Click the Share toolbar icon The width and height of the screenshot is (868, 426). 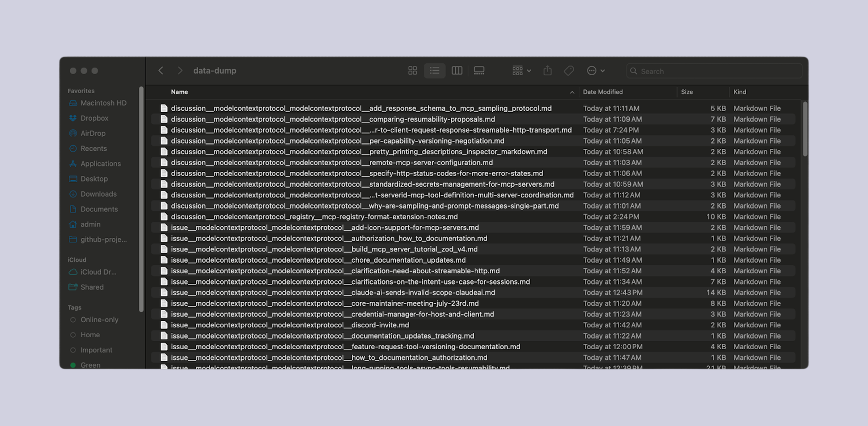click(x=548, y=71)
